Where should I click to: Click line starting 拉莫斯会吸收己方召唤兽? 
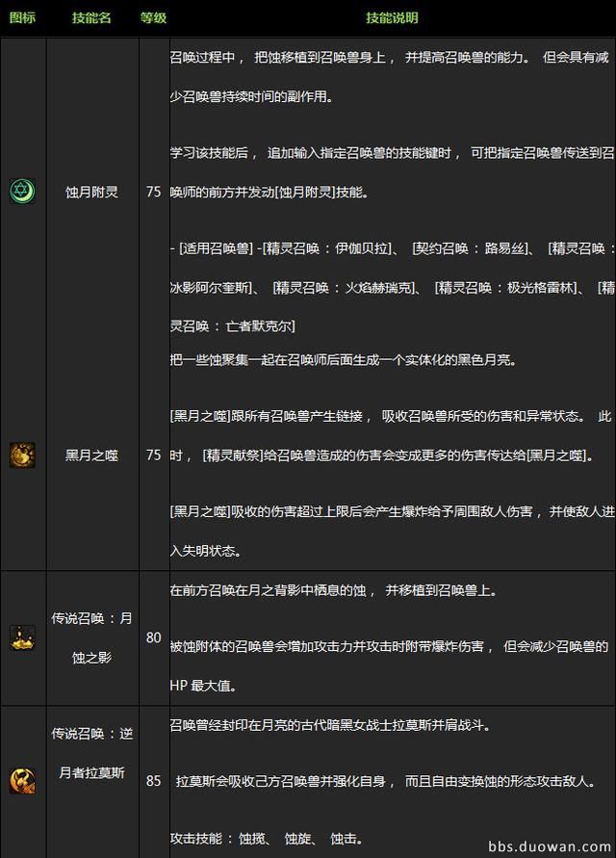[x=386, y=781]
